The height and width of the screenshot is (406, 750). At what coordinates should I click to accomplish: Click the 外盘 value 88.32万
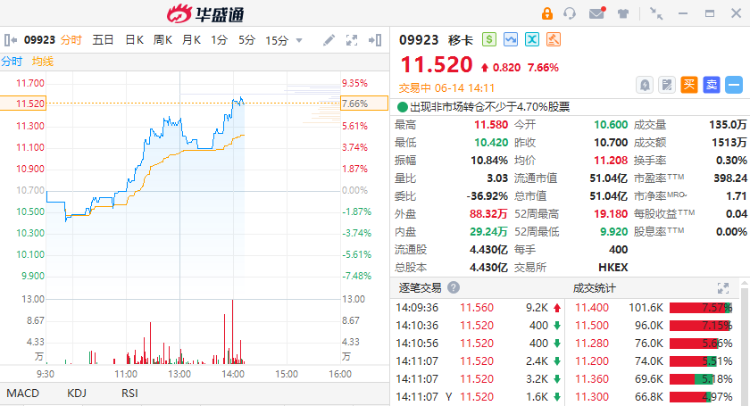pyautogui.click(x=488, y=214)
